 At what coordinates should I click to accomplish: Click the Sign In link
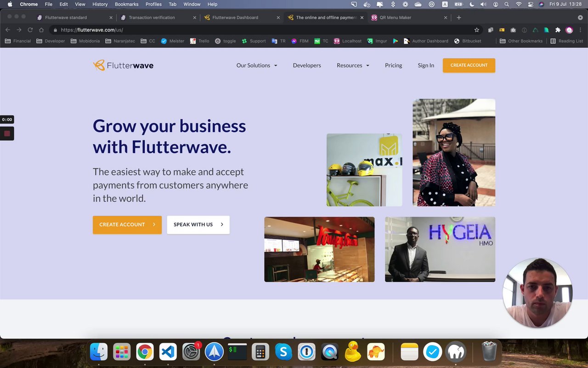[x=426, y=65]
